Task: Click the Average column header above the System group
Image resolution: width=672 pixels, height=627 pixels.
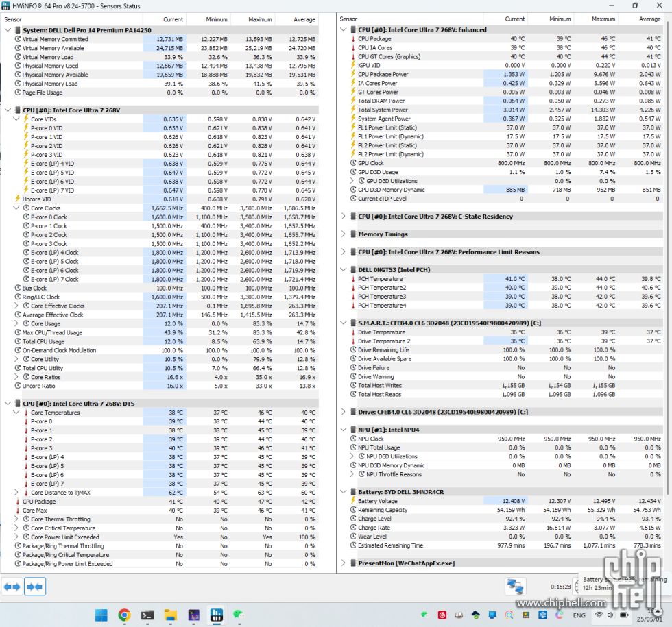Action: [x=297, y=19]
